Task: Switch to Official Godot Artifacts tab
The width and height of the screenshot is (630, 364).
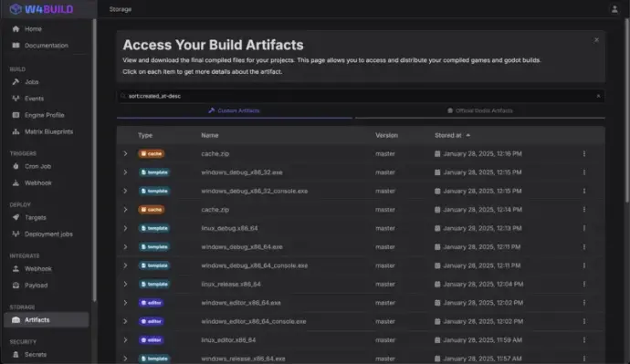Action: 479,110
